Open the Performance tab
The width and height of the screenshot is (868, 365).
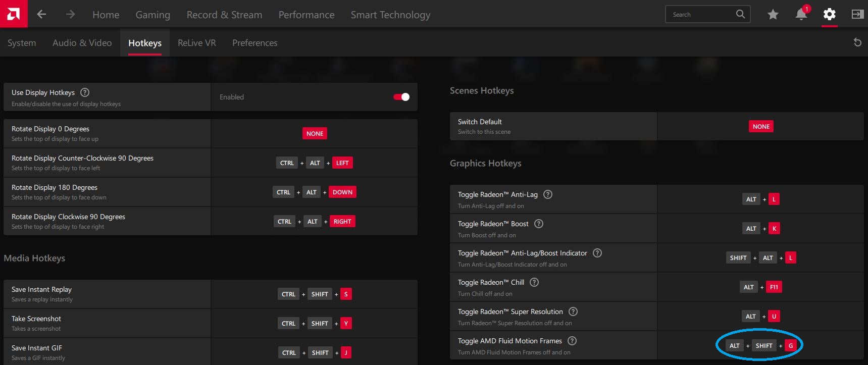[x=307, y=15]
